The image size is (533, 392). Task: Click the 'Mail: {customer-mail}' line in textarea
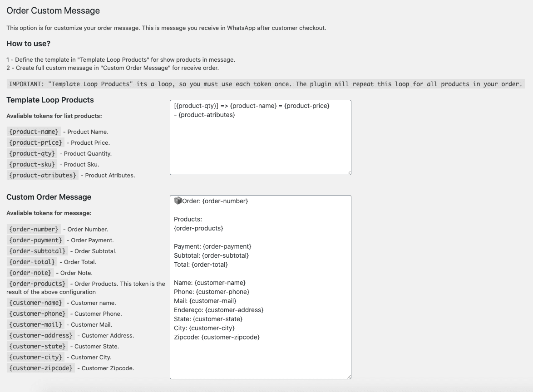205,301
